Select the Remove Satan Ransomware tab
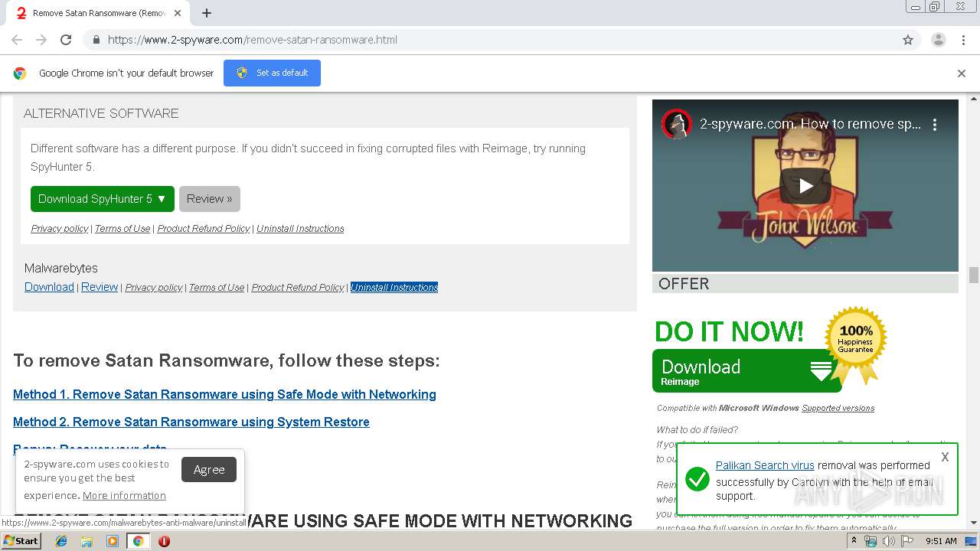The image size is (980, 551). coord(100,13)
